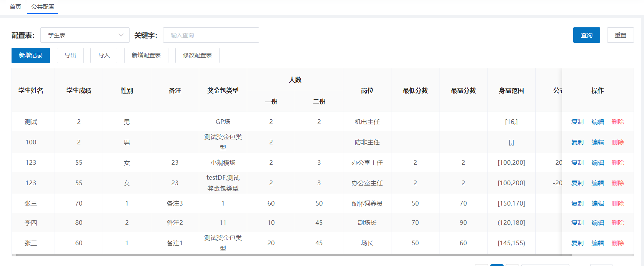Click the 防非主任 cell
Image resolution: width=644 pixels, height=266 pixels.
coord(367,142)
